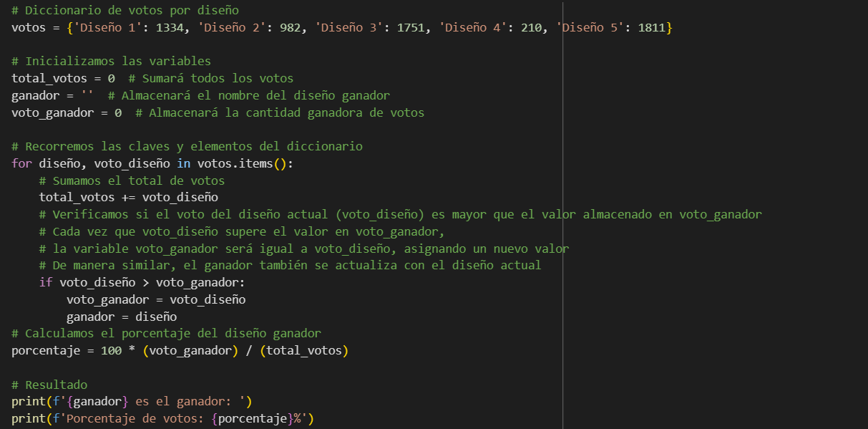
Task: Click the empty string '' assigned to ganador
Action: click(87, 95)
